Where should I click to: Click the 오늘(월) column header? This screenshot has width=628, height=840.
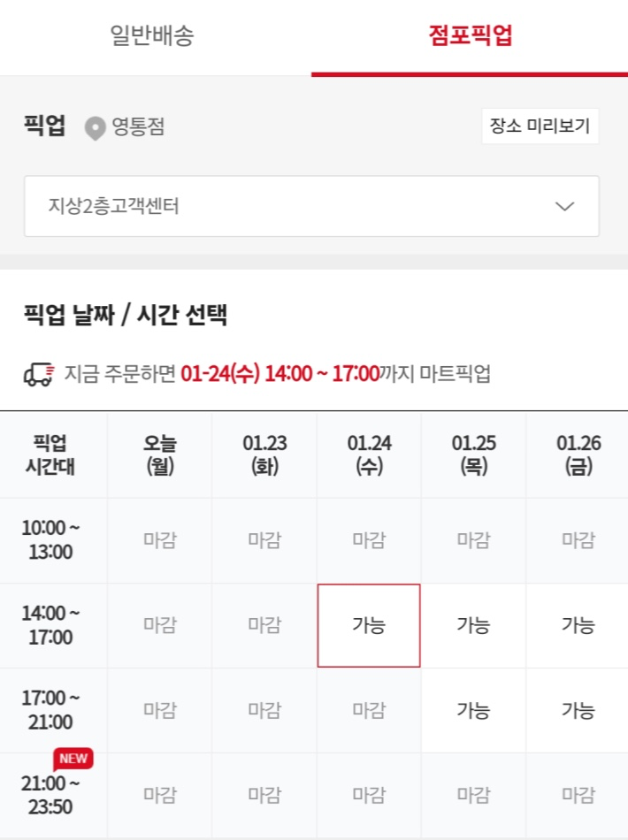pyautogui.click(x=159, y=454)
